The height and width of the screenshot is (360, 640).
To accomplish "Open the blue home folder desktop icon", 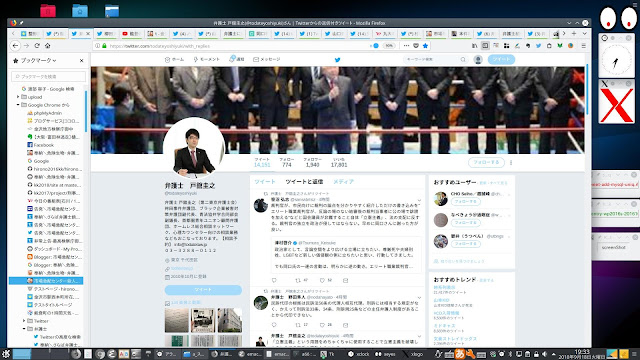I will click(80, 10).
